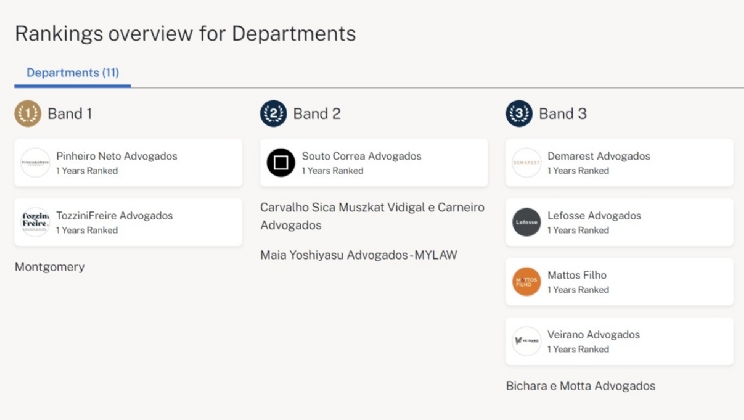Click the Montgomery entry in Band 1
The height and width of the screenshot is (420, 744).
[50, 267]
